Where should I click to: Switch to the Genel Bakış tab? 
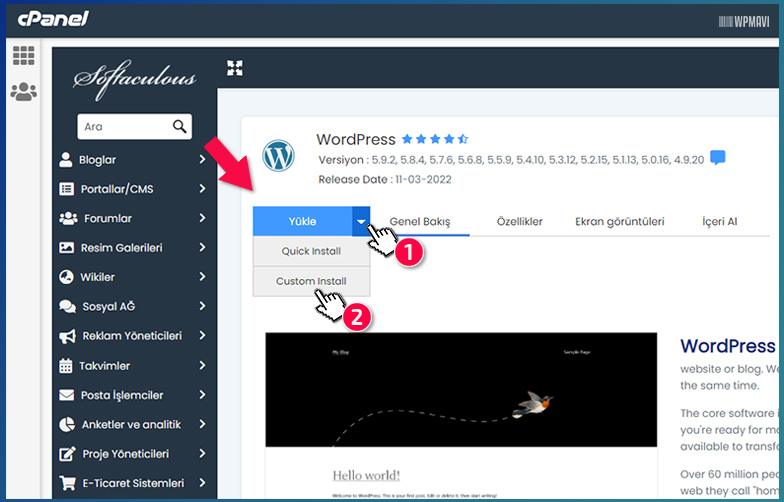click(x=420, y=222)
